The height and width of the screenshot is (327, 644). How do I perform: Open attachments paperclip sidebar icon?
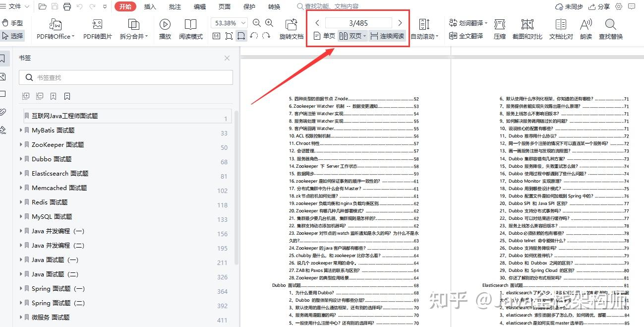tap(2, 112)
